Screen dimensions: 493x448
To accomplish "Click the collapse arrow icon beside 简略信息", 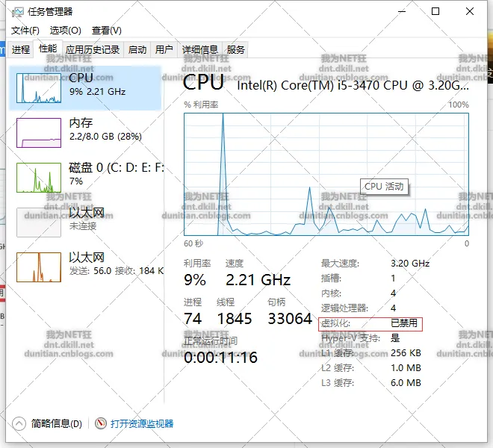I will (19, 423).
